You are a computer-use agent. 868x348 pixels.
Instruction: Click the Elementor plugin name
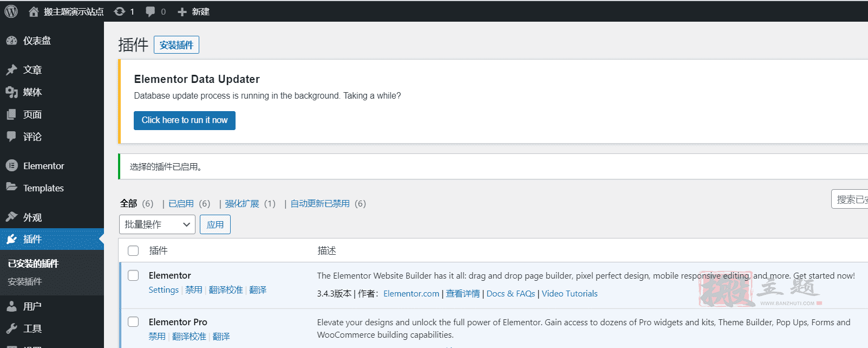tap(170, 275)
